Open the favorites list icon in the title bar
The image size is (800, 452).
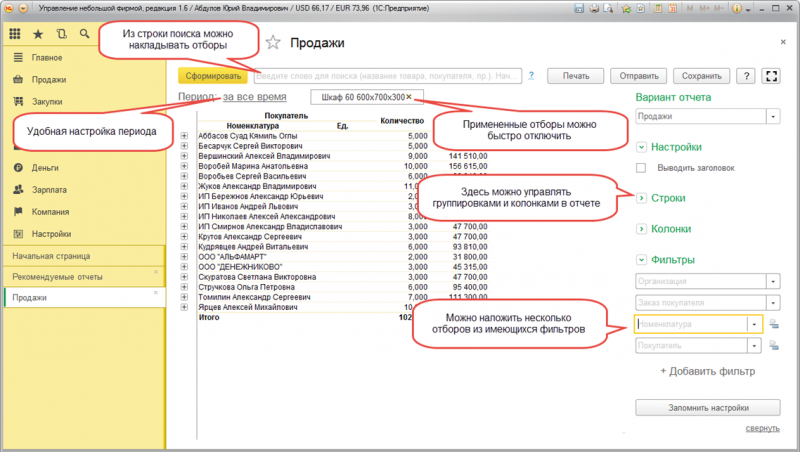tap(641, 8)
